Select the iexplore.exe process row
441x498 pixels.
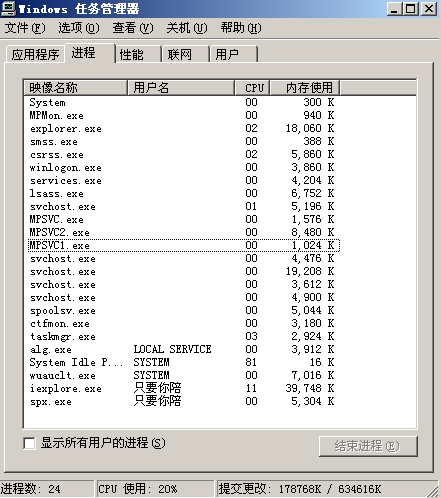pyautogui.click(x=183, y=389)
